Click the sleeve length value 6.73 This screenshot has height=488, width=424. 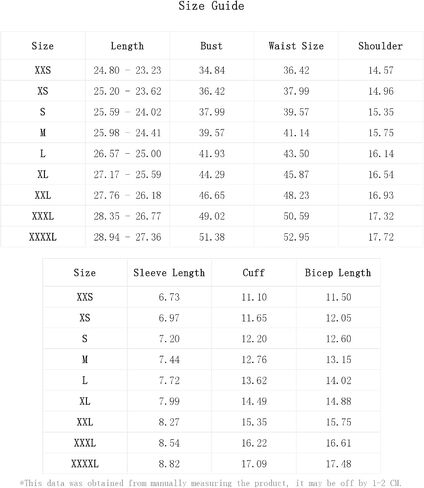point(169,297)
